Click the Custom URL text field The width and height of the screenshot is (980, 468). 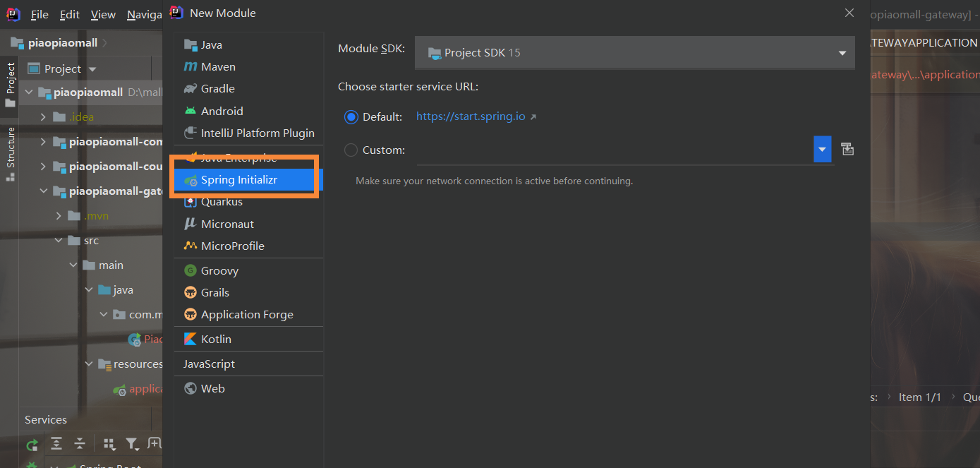pyautogui.click(x=610, y=150)
